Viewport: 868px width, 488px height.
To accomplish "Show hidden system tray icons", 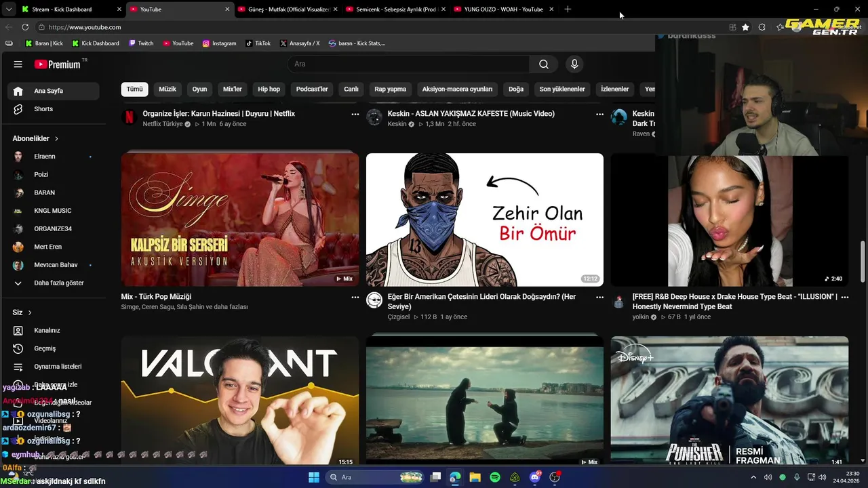I will click(755, 477).
